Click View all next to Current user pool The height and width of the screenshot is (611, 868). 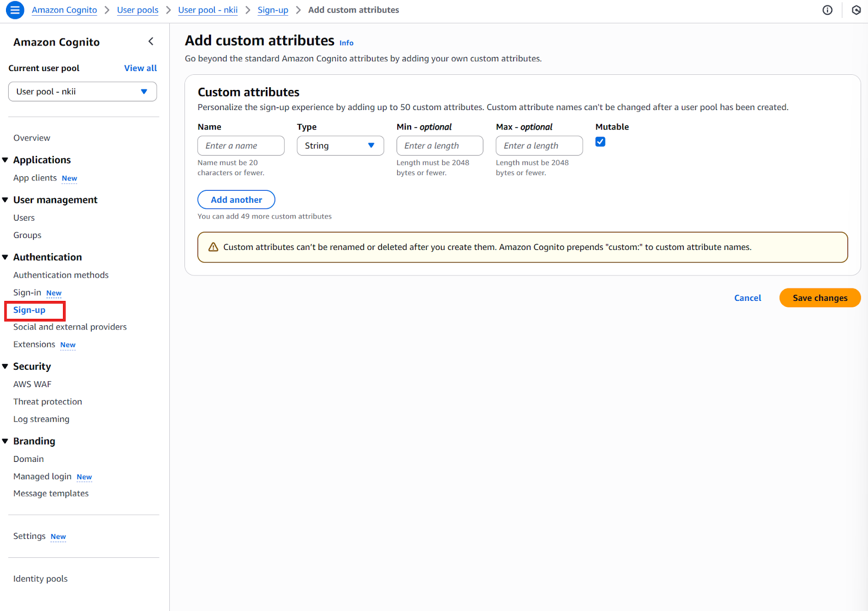tap(140, 68)
